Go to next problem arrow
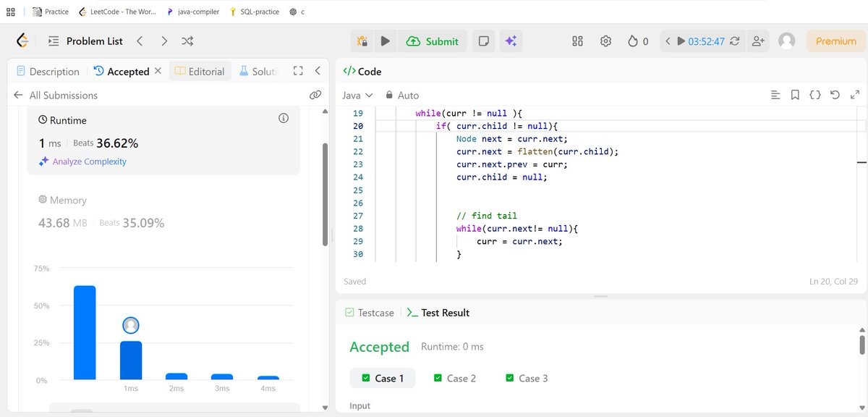 point(164,41)
